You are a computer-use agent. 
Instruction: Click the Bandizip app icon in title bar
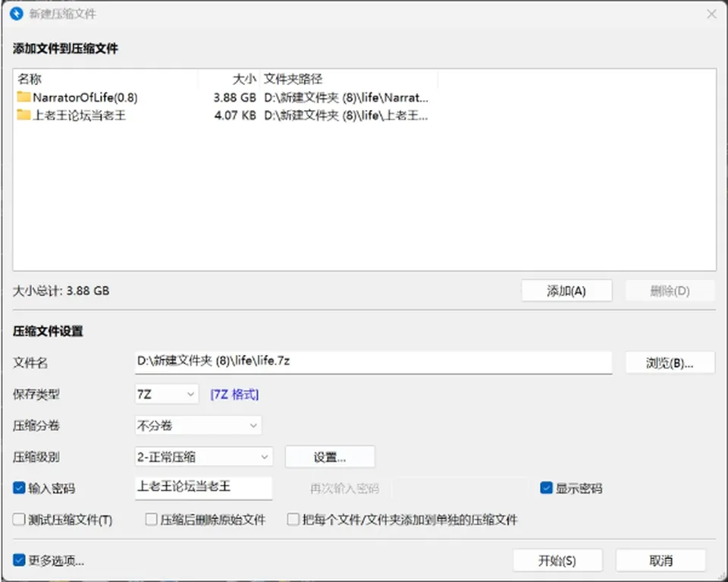pos(16,14)
